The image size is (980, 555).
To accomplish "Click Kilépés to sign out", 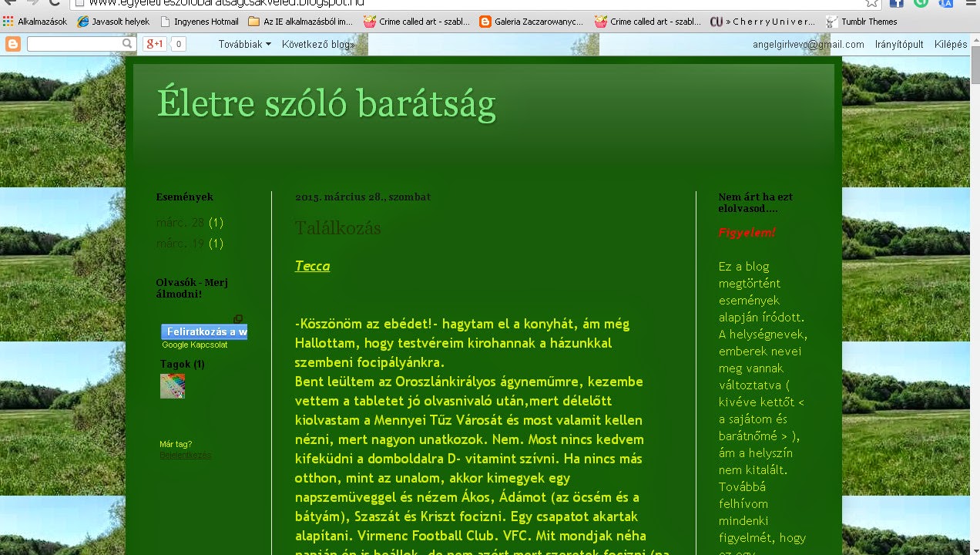I will pos(951,45).
